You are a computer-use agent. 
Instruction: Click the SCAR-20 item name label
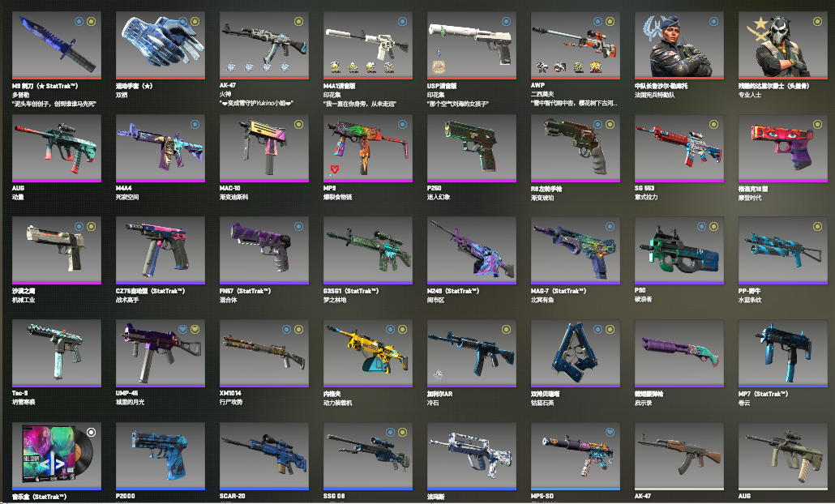(x=232, y=496)
